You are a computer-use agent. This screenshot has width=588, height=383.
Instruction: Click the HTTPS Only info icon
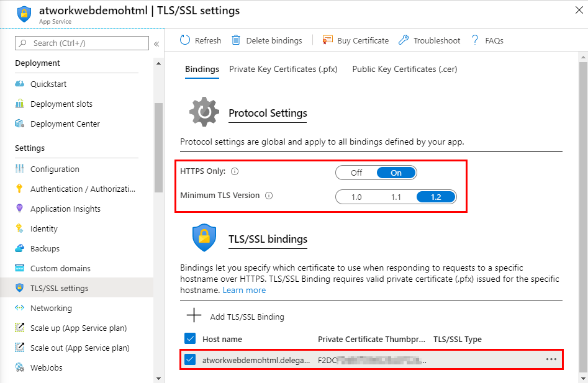point(235,172)
